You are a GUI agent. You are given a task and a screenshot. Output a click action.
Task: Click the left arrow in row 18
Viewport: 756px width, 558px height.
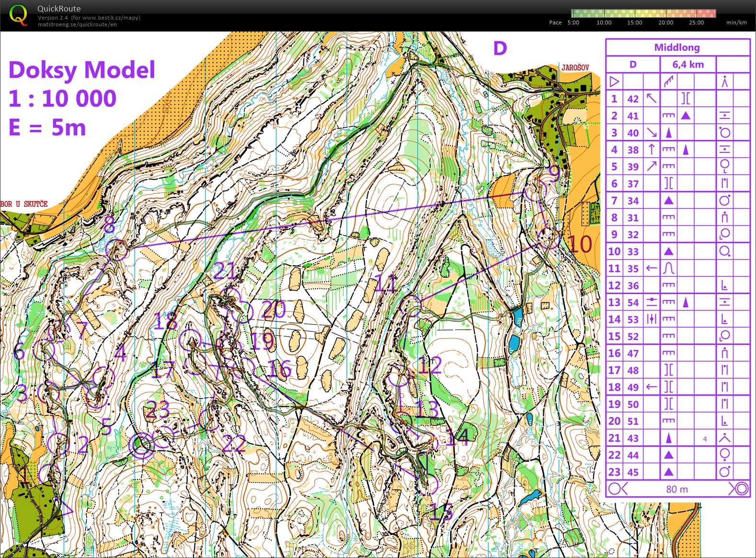pyautogui.click(x=651, y=387)
